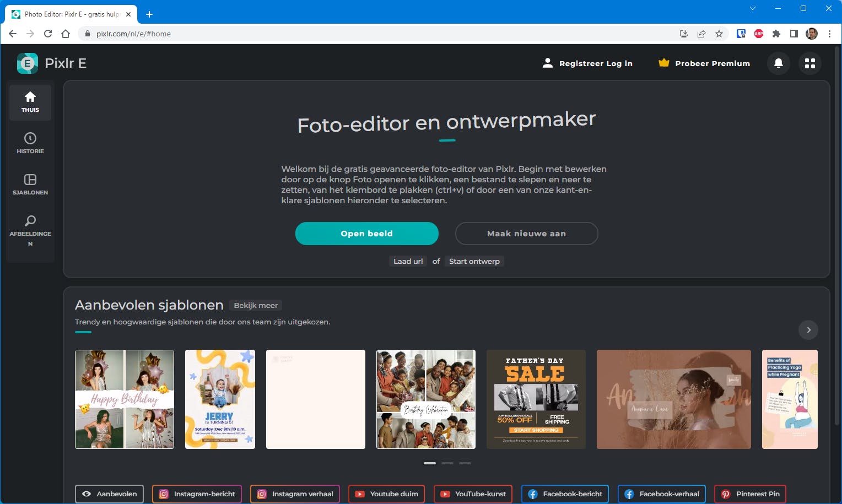Screen dimensions: 842x504
Task: Click the Open beeld button
Action: (x=367, y=234)
